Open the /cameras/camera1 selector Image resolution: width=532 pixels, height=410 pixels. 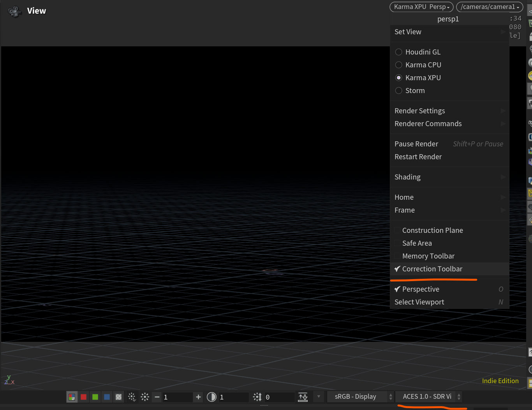489,7
